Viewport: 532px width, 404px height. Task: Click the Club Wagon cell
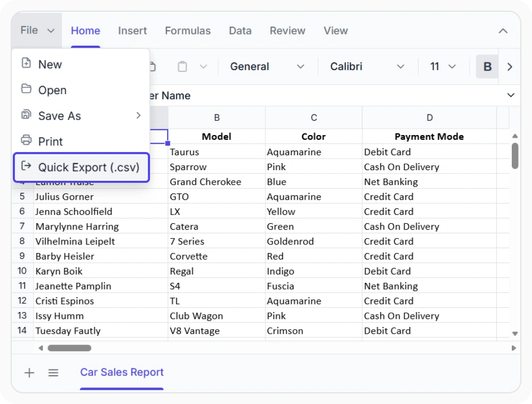click(x=217, y=316)
